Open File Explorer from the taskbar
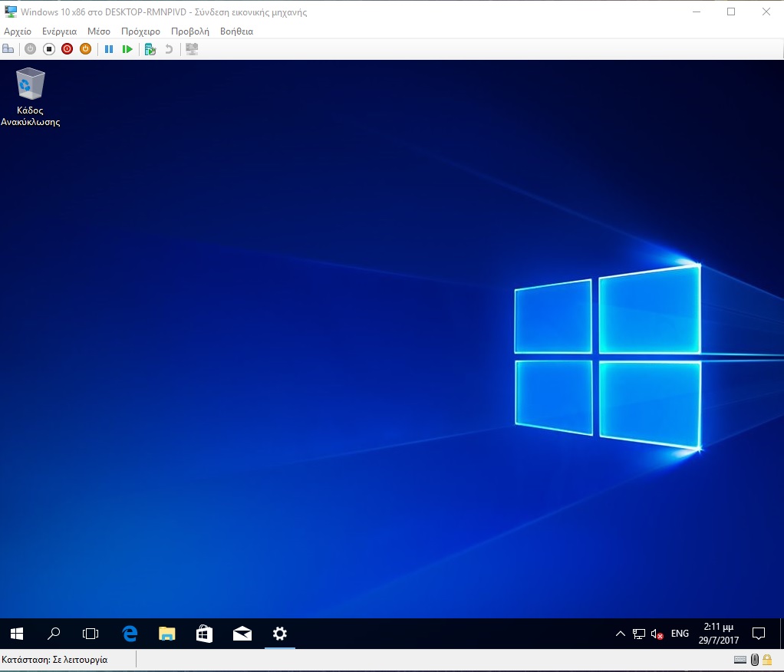The width and height of the screenshot is (784, 672). [167, 634]
